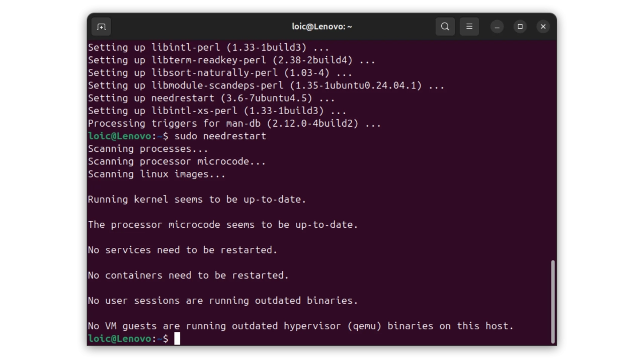Click the 'No VM guests' hypervisor line
The height and width of the screenshot is (362, 644).
[x=301, y=326]
